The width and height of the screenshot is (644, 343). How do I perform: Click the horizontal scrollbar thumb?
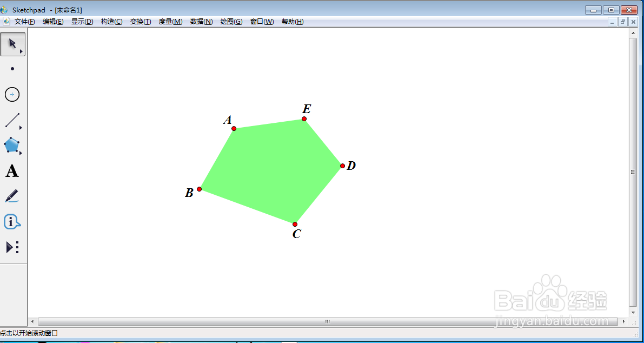[328, 321]
